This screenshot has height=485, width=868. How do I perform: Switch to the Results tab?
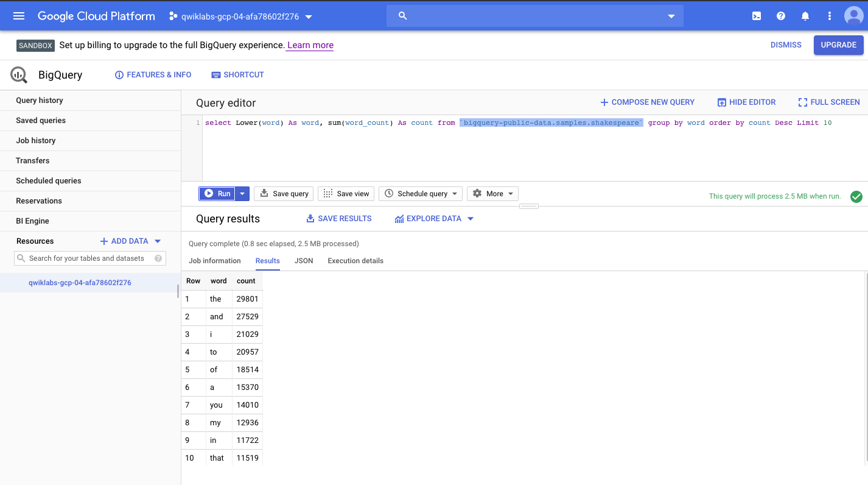[x=268, y=261]
